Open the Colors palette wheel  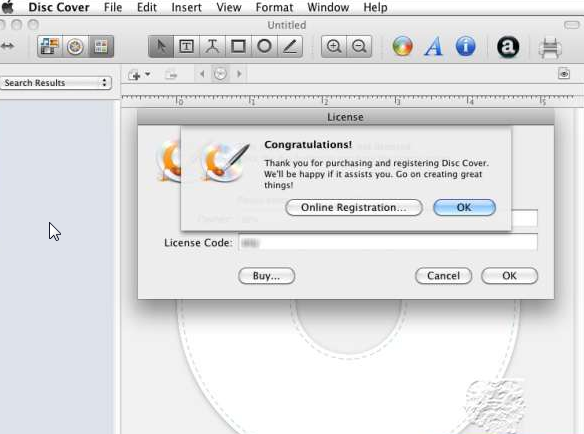click(x=403, y=47)
